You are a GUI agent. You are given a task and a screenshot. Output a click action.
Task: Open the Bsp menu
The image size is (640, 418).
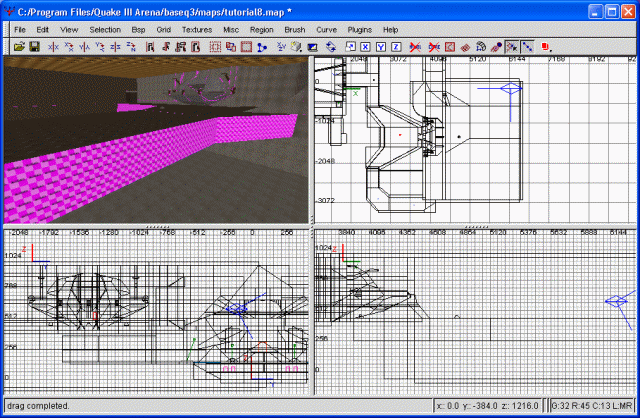[138, 30]
